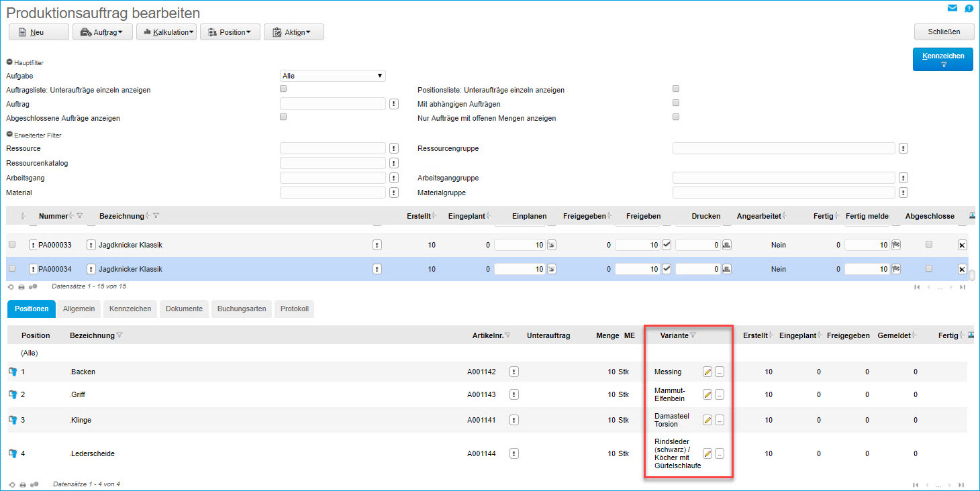This screenshot has width=980, height=491.
Task: Click the Ressourcengruppe input field
Action: click(783, 148)
